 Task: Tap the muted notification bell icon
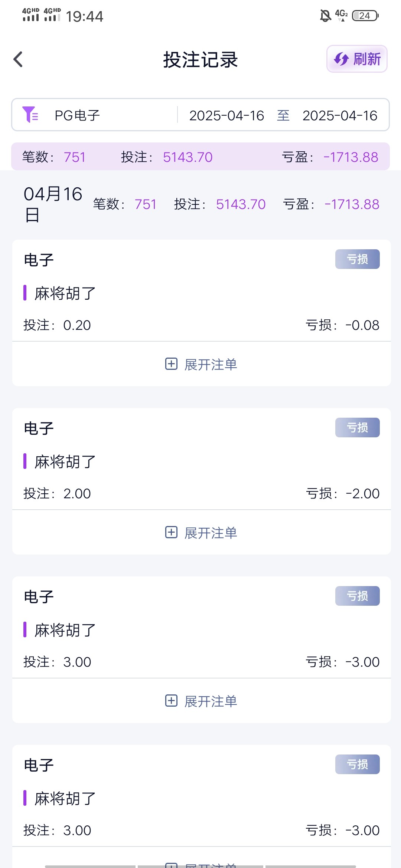pos(325,16)
